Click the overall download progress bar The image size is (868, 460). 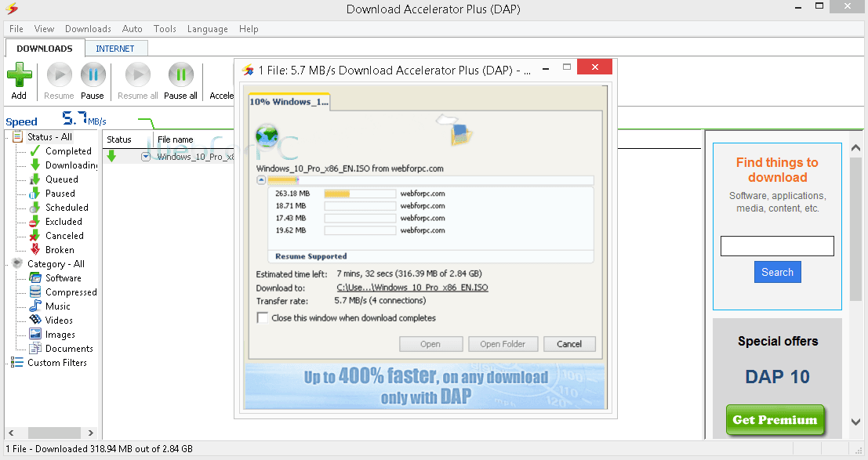(x=430, y=180)
